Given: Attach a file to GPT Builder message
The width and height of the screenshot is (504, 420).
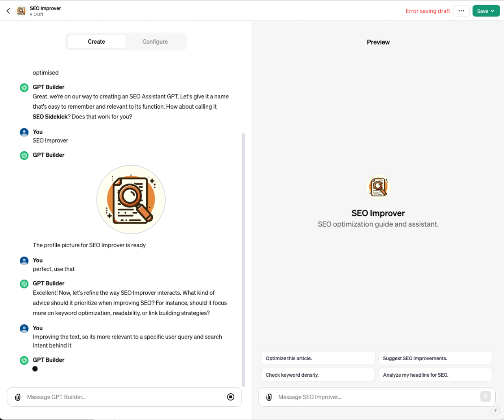Looking at the screenshot, I should (18, 397).
